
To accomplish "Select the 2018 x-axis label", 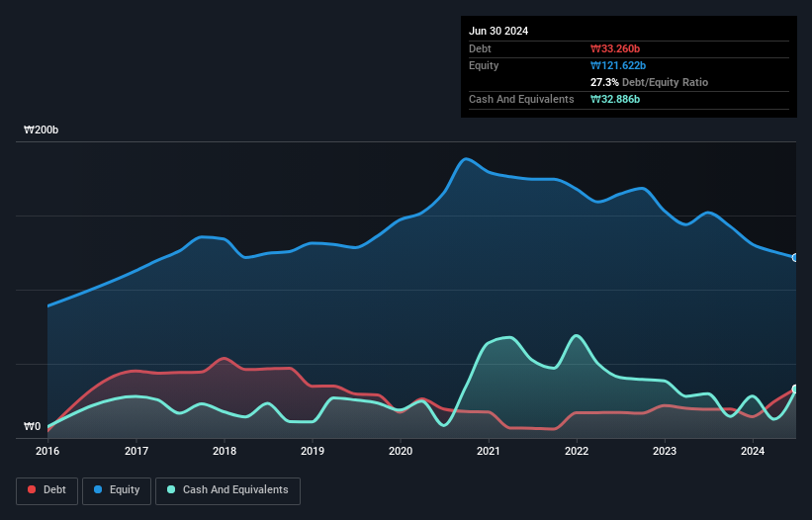I will coord(225,451).
